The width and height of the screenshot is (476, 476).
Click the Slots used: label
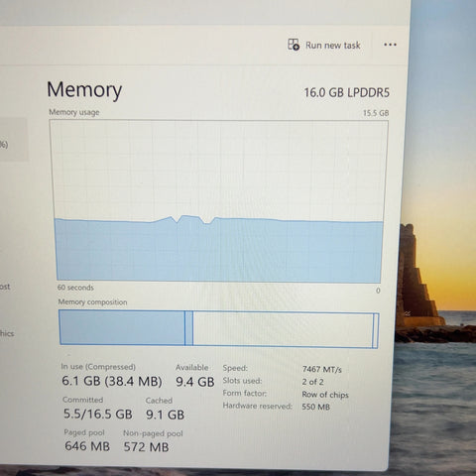[242, 381]
